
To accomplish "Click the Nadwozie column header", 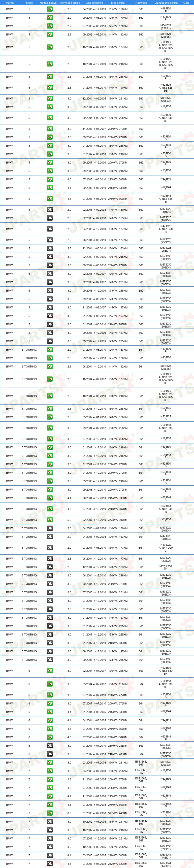I will tap(141, 3).
